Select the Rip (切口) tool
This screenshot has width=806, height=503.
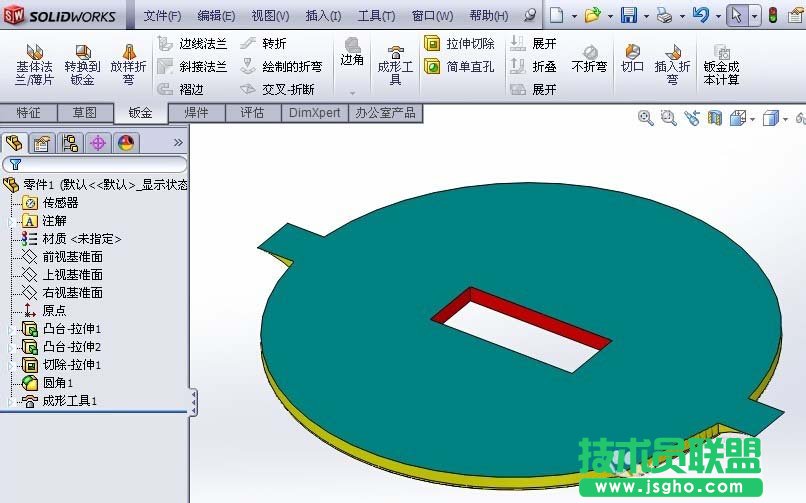coord(632,59)
